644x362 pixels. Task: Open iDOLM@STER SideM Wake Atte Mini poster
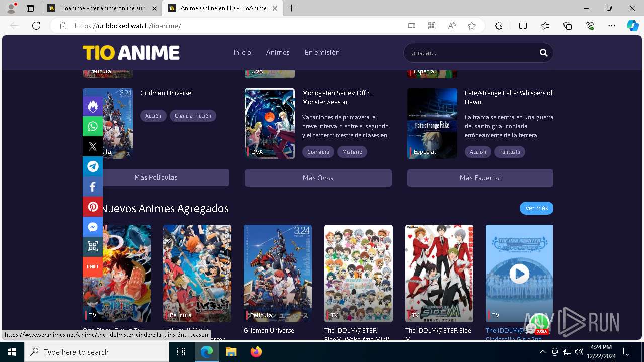[x=358, y=274]
